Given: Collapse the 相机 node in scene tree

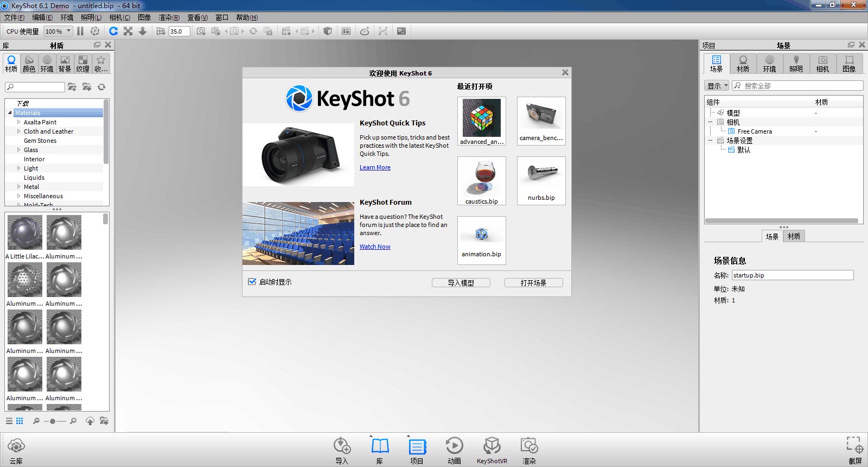Looking at the screenshot, I should [x=710, y=122].
